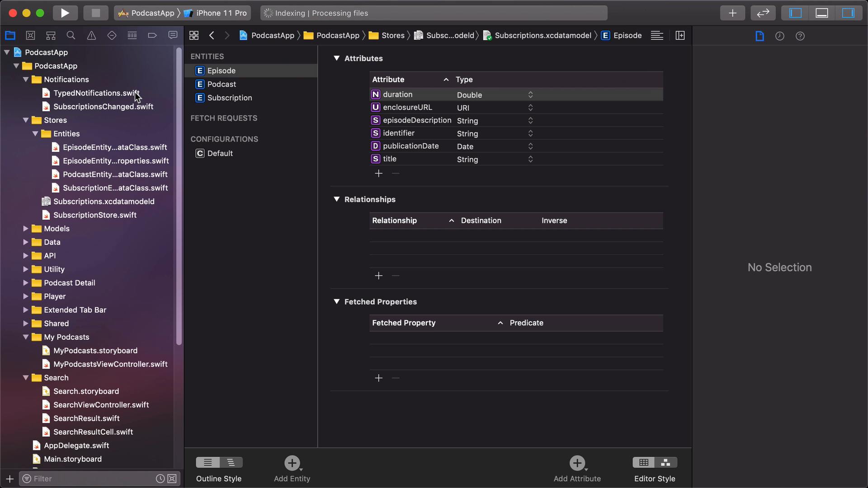This screenshot has height=488, width=868.
Task: Add an editor on the right
Action: (680, 35)
